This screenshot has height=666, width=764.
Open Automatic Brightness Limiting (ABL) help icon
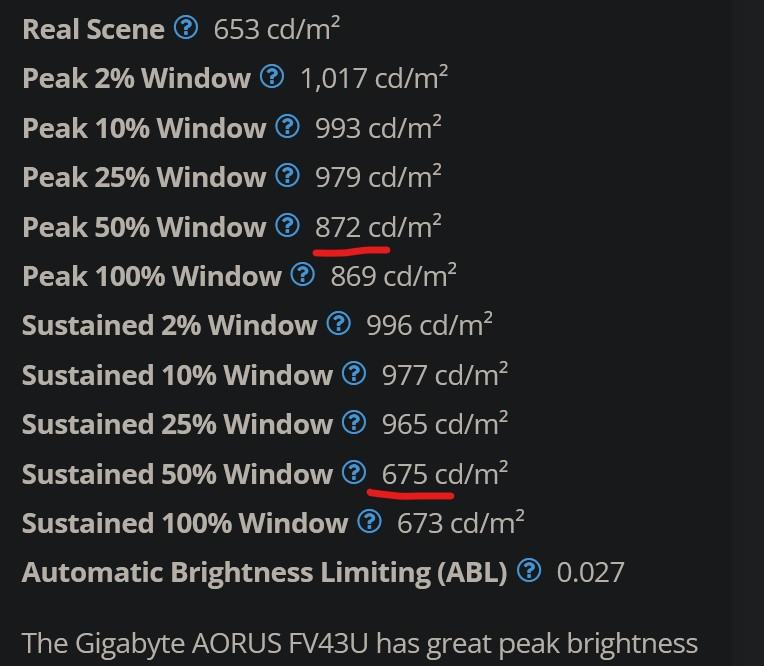coord(529,570)
